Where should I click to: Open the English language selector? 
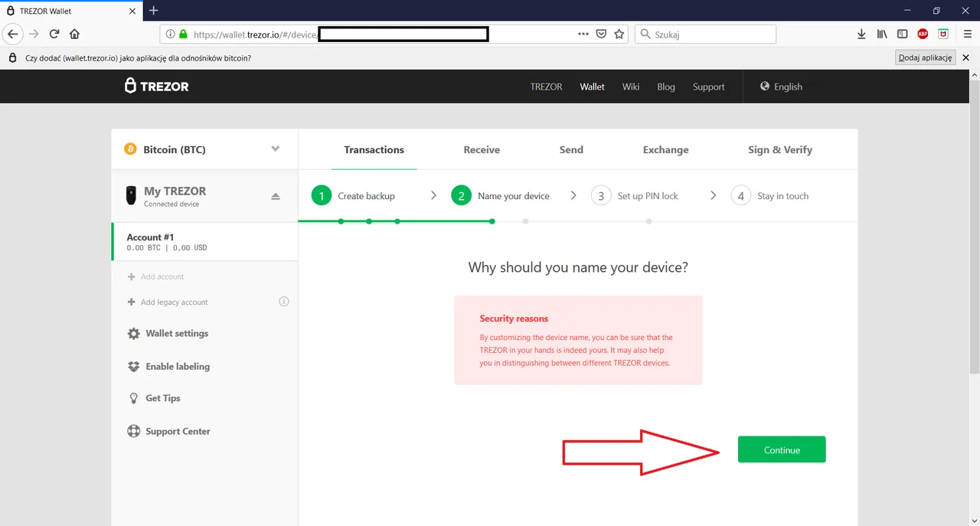[x=782, y=87]
